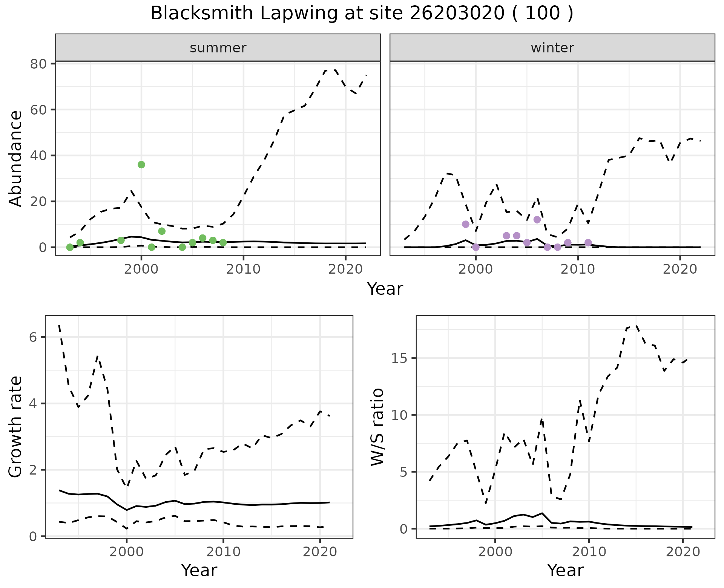The image size is (724, 588).
Task: Click the winter facet header strip
Action: 552,48
